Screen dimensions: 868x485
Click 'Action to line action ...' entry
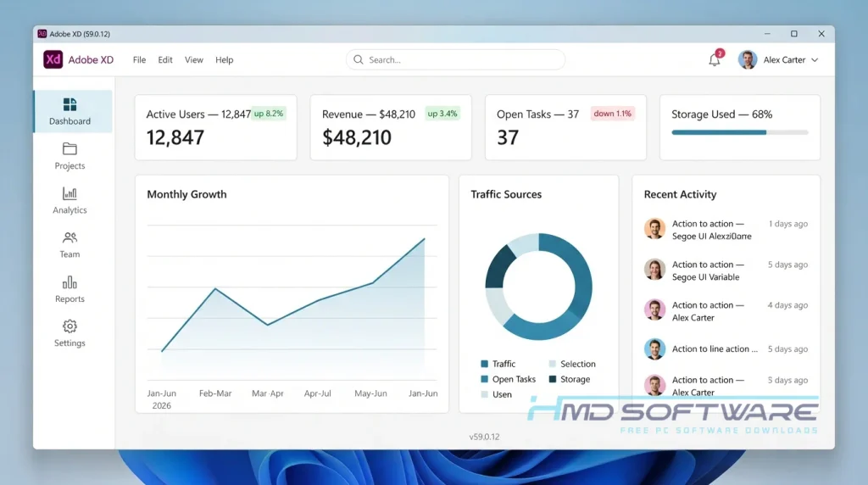click(715, 348)
